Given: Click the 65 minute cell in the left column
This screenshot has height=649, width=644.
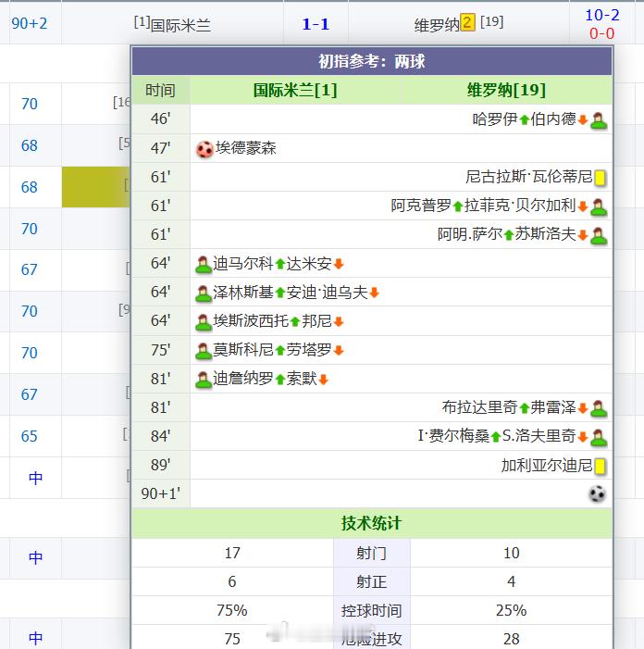Looking at the screenshot, I should 30,436.
